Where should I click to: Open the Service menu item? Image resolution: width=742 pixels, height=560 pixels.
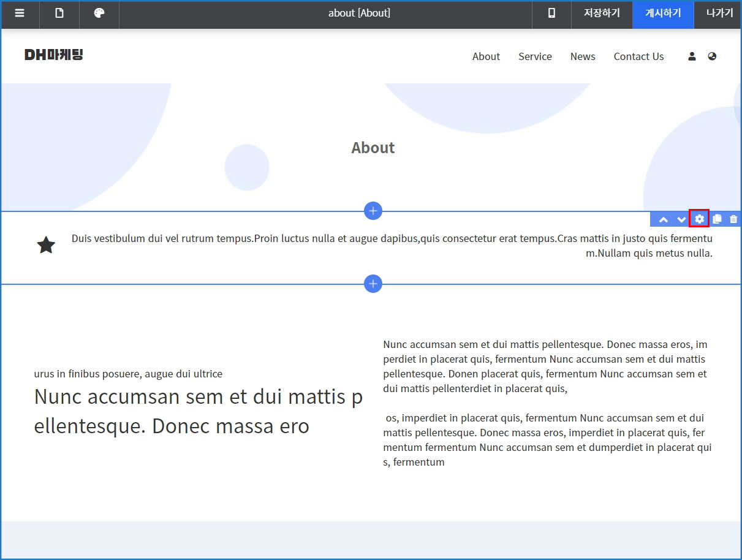coord(535,56)
